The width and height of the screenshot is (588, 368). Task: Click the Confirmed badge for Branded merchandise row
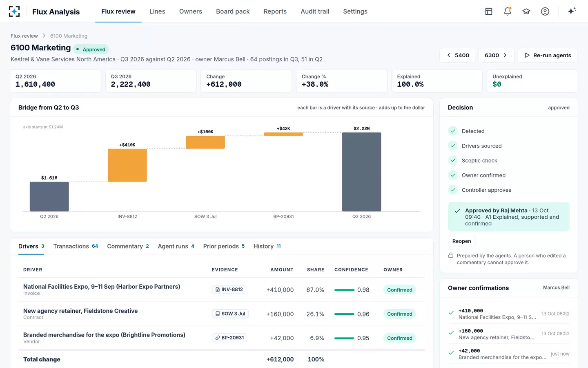(x=400, y=338)
